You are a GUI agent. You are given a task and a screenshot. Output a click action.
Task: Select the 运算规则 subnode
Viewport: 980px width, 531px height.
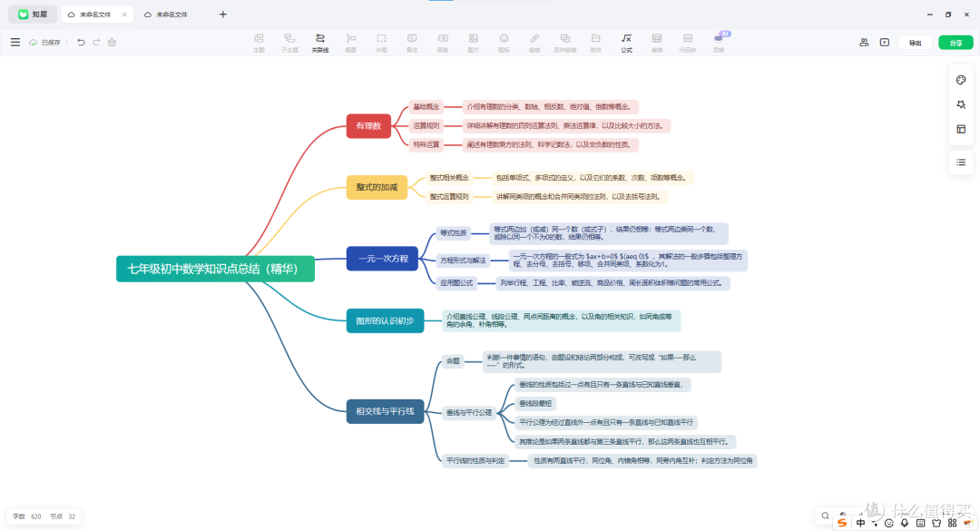pyautogui.click(x=426, y=125)
